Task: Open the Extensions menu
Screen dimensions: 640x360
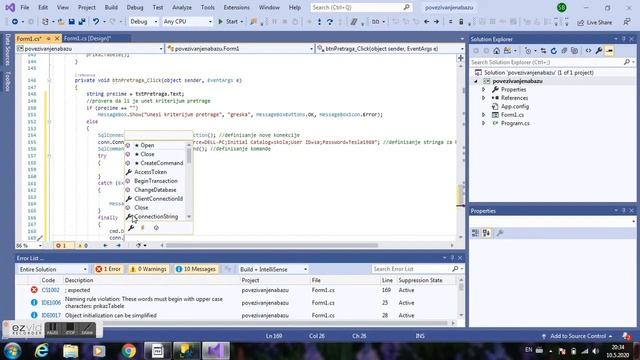Action: (x=236, y=7)
